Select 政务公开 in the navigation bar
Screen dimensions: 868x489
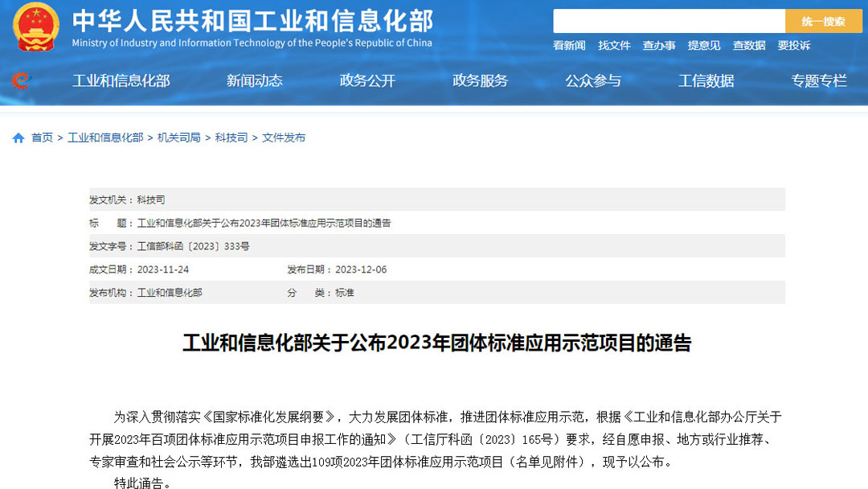tap(367, 80)
